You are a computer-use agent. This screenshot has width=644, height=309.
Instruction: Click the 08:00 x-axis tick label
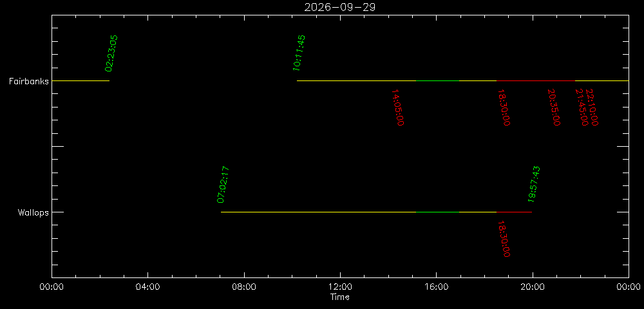click(x=244, y=286)
